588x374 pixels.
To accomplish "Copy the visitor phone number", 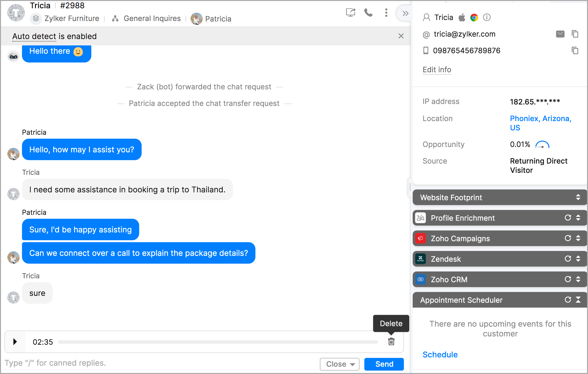I will (x=575, y=51).
